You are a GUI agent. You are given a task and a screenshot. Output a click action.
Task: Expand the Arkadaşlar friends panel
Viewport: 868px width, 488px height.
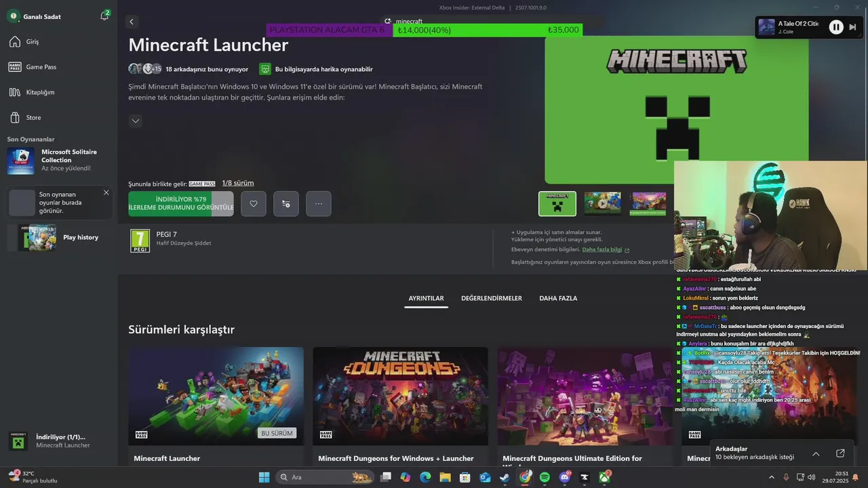point(816,453)
